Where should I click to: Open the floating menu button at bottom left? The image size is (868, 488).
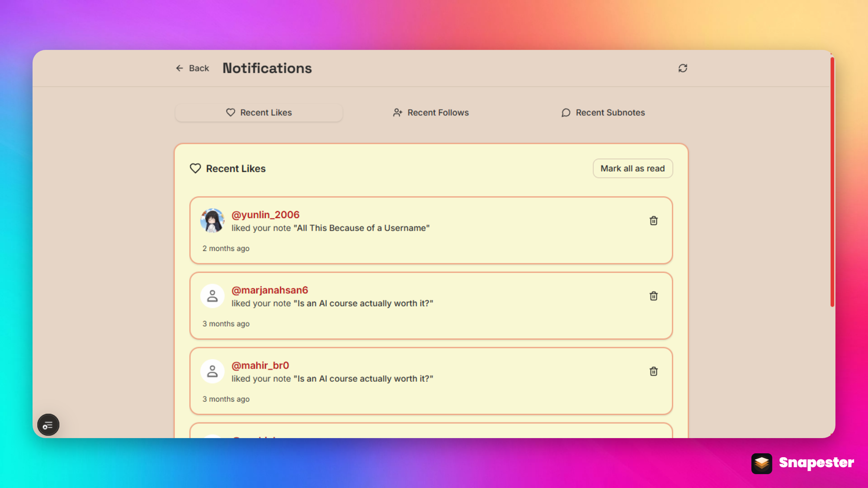(48, 425)
